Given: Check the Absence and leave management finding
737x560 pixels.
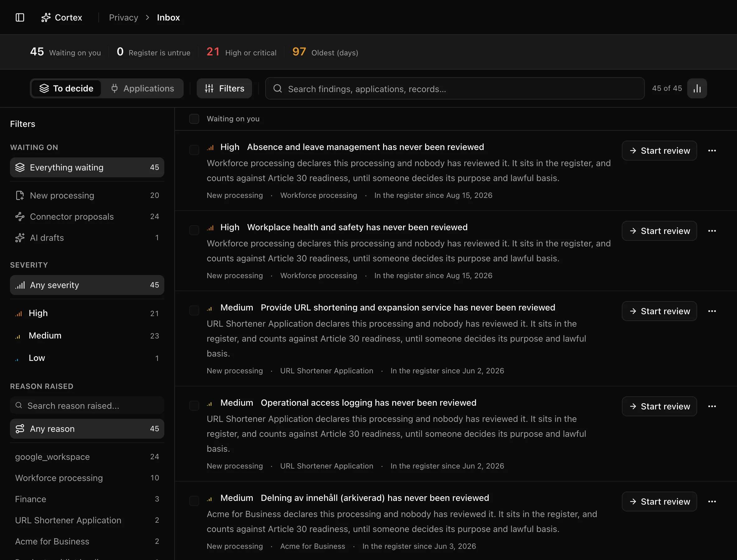Looking at the screenshot, I should [x=194, y=150].
